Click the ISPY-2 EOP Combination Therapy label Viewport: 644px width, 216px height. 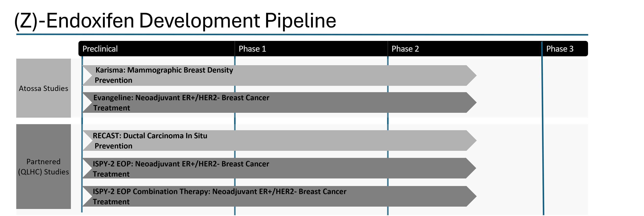point(220,192)
